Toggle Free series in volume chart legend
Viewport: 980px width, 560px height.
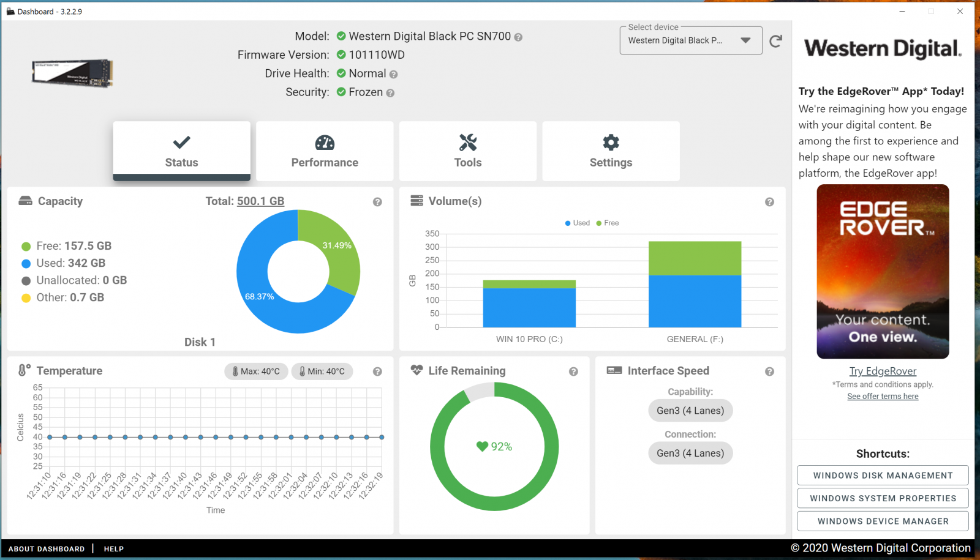pyautogui.click(x=608, y=223)
